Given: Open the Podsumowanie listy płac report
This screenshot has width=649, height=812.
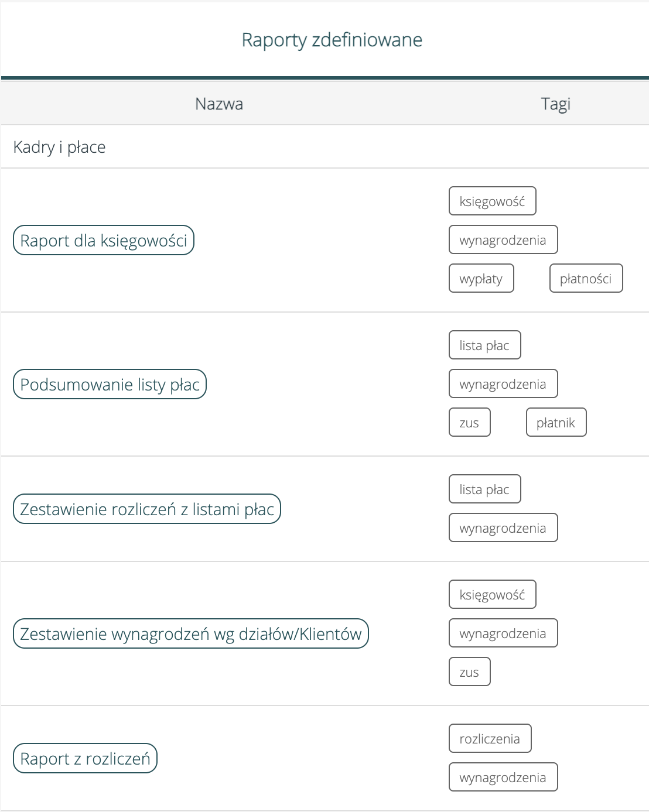Looking at the screenshot, I should point(110,385).
